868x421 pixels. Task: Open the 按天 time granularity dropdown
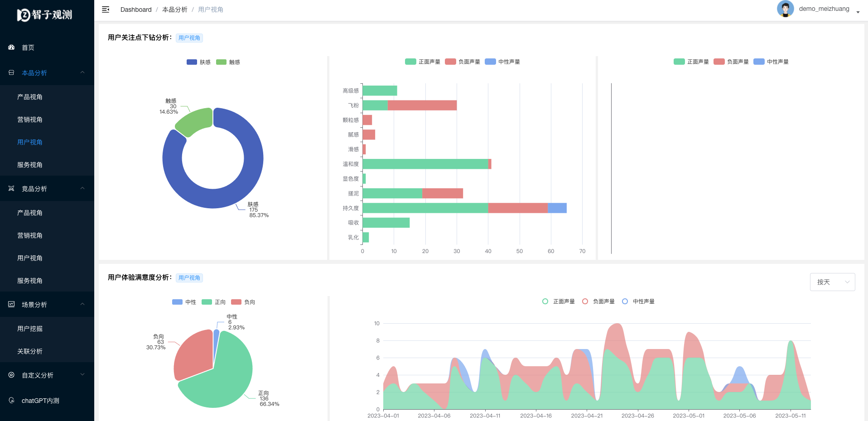832,282
